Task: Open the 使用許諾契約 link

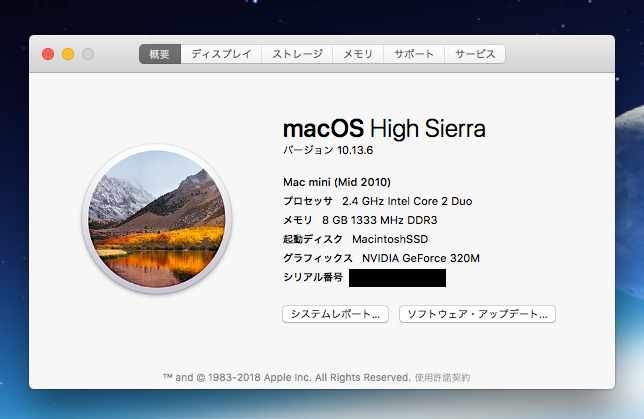Action: tap(442, 378)
